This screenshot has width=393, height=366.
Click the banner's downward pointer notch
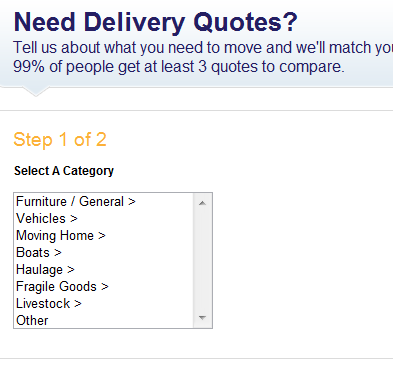pyautogui.click(x=36, y=92)
